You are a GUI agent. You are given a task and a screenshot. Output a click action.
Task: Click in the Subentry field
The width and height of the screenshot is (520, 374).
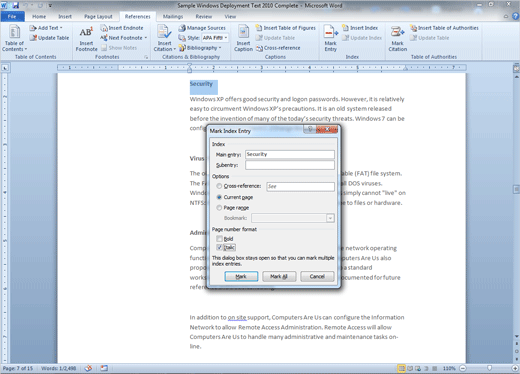coord(290,165)
